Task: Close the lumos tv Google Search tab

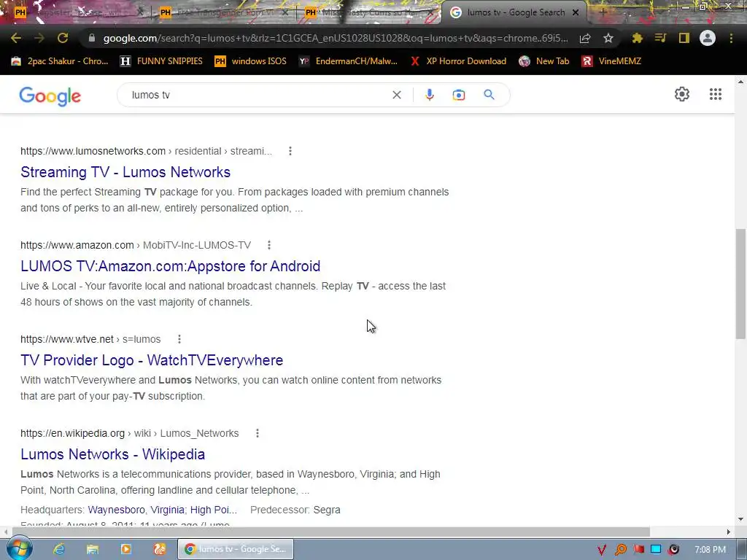Action: 576,12
